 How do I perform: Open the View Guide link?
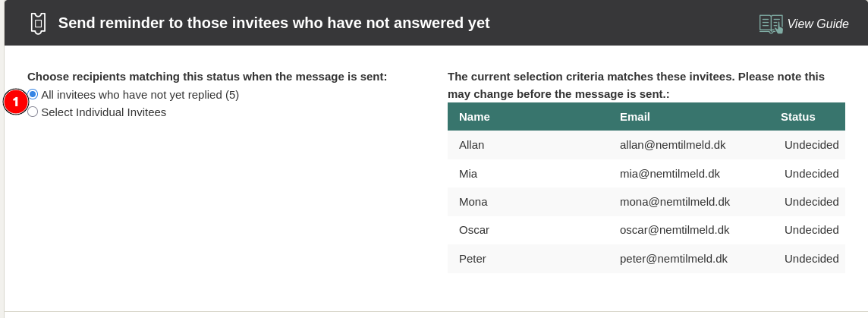817,24
